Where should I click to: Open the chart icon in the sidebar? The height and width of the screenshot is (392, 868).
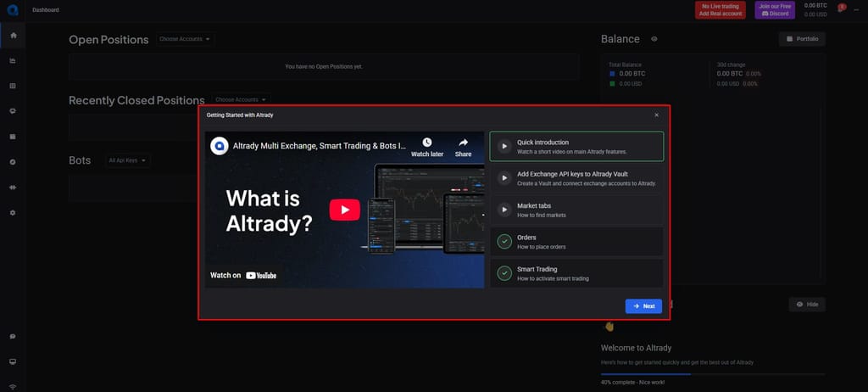pos(13,60)
